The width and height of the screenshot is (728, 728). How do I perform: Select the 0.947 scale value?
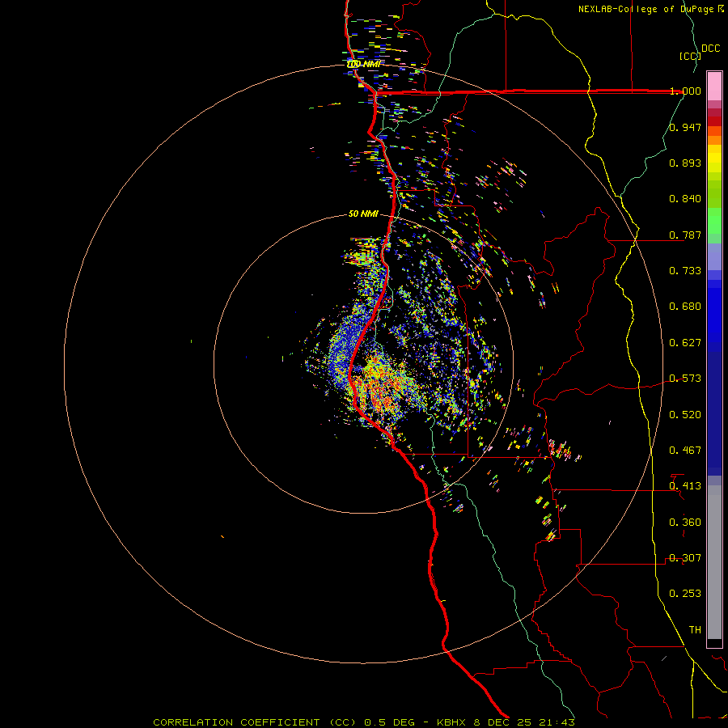pos(685,127)
